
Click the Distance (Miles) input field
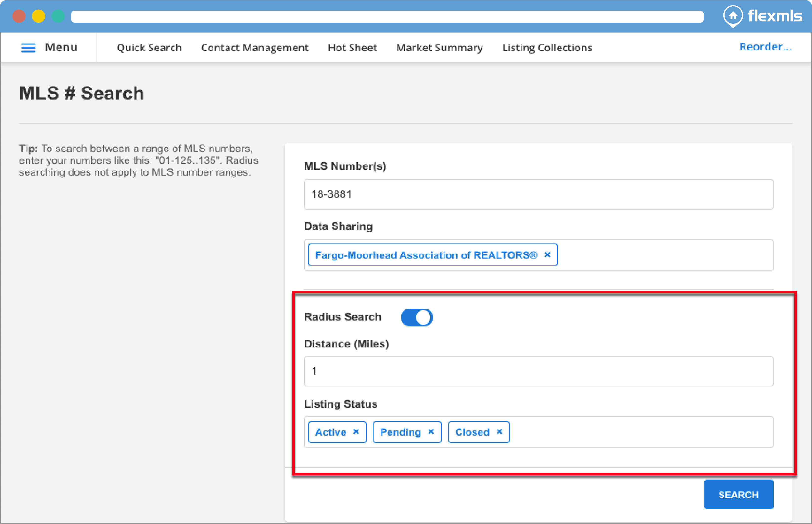click(538, 371)
